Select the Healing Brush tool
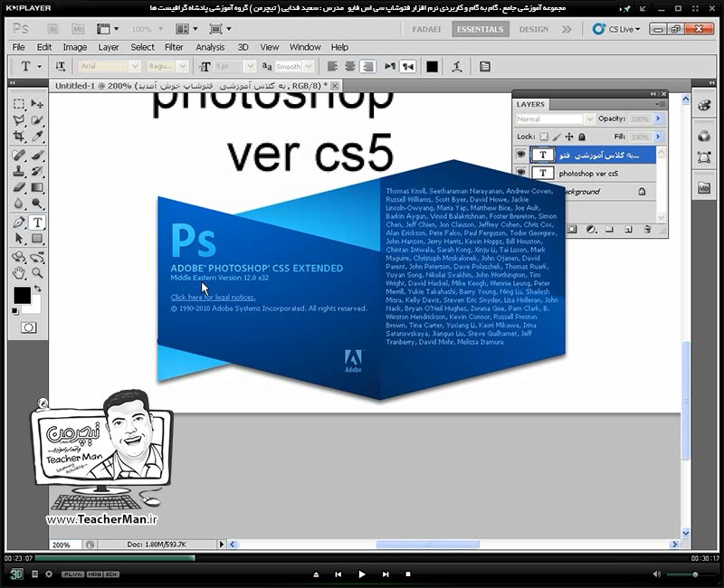 click(x=19, y=155)
